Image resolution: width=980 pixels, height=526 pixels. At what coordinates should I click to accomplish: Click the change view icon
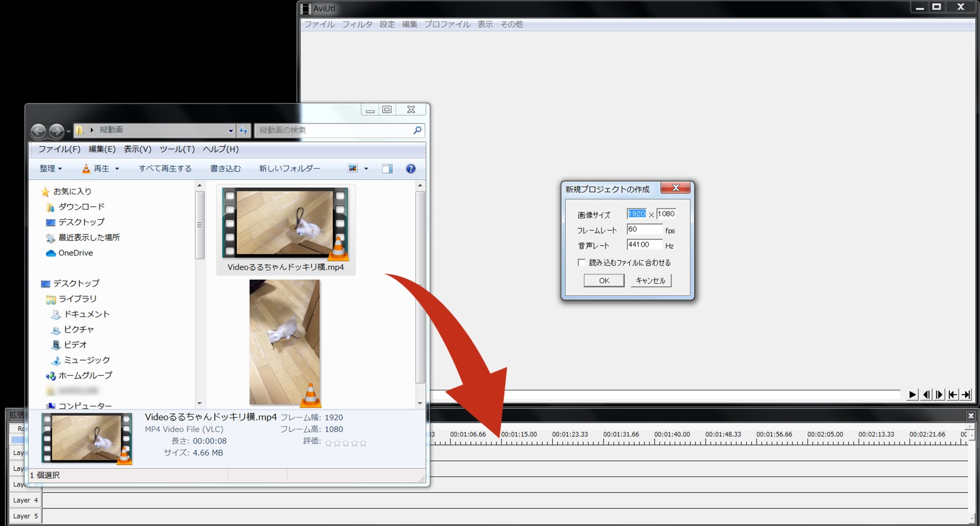point(353,169)
